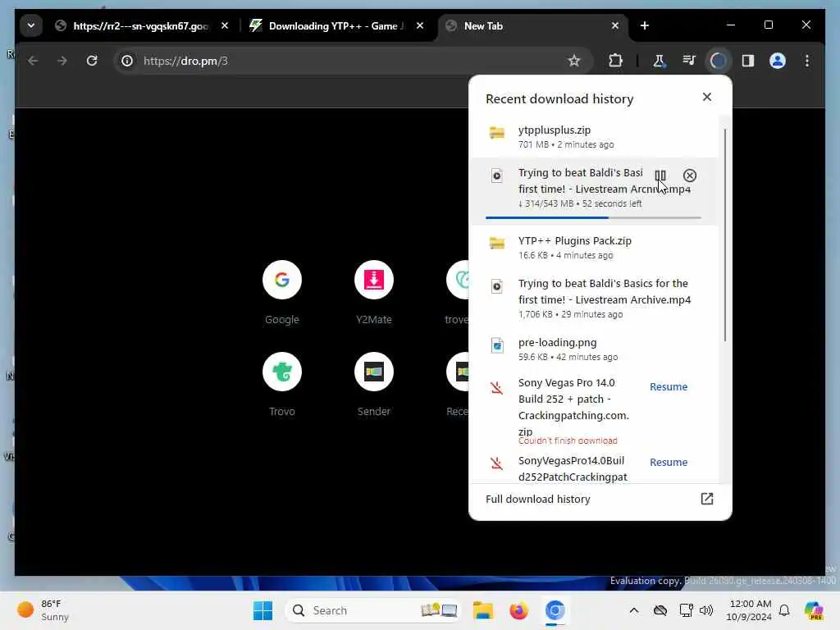Image resolution: width=840 pixels, height=630 pixels.
Task: Open the 1,706 KB Livestream Archive.mp4 entry
Action: [594, 298]
